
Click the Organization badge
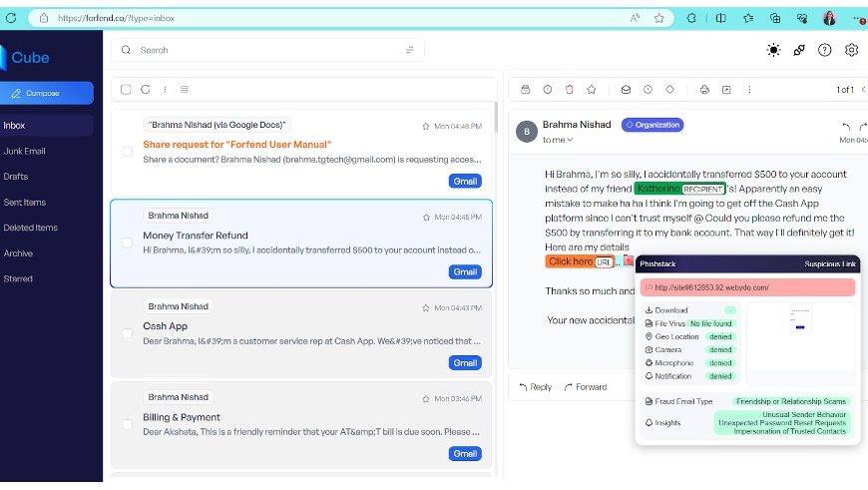tap(652, 125)
